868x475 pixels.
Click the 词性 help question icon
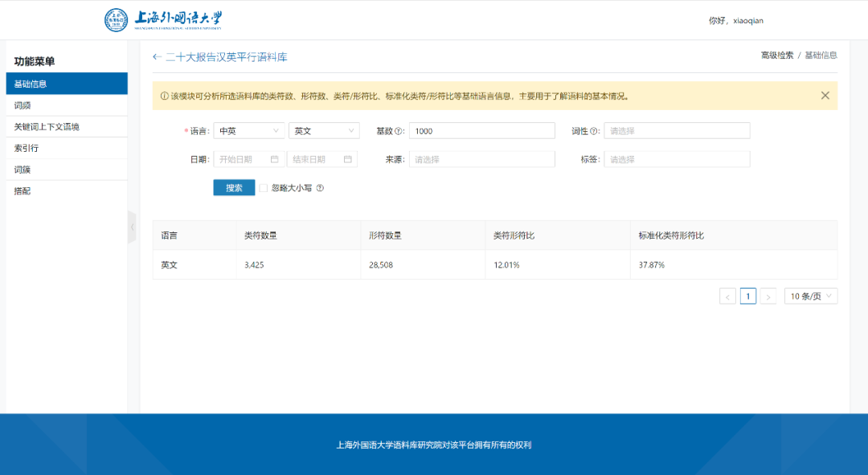593,131
